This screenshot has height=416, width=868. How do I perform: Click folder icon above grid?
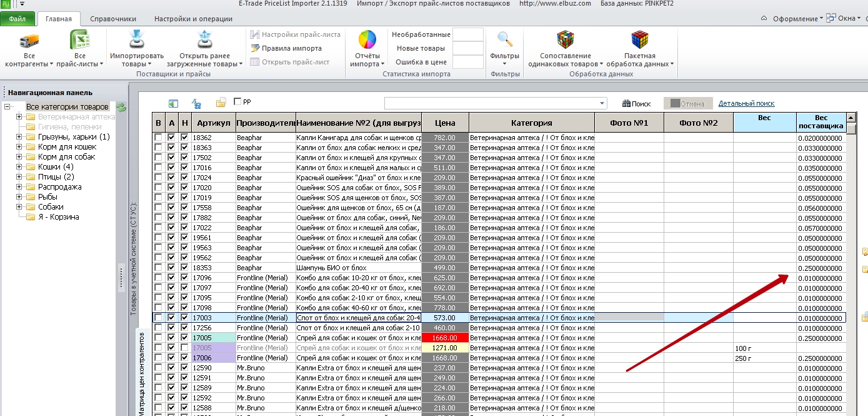[x=221, y=103]
